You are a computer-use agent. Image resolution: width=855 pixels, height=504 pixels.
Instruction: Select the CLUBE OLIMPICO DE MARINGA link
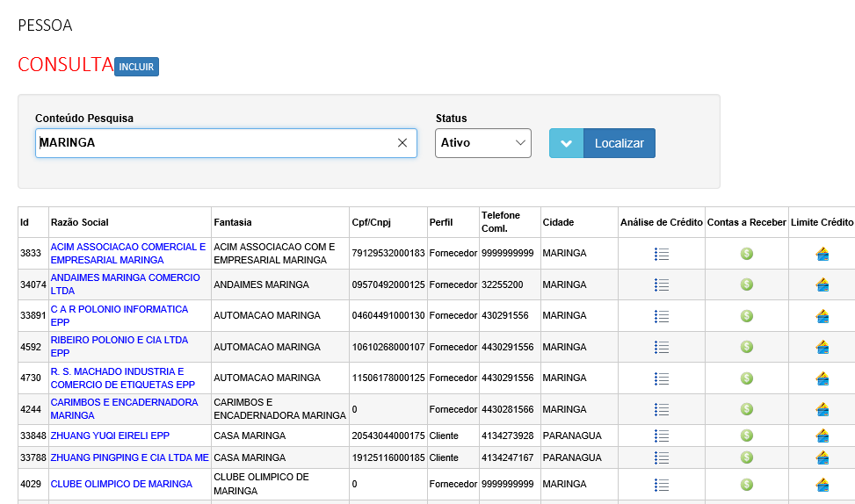(x=121, y=484)
